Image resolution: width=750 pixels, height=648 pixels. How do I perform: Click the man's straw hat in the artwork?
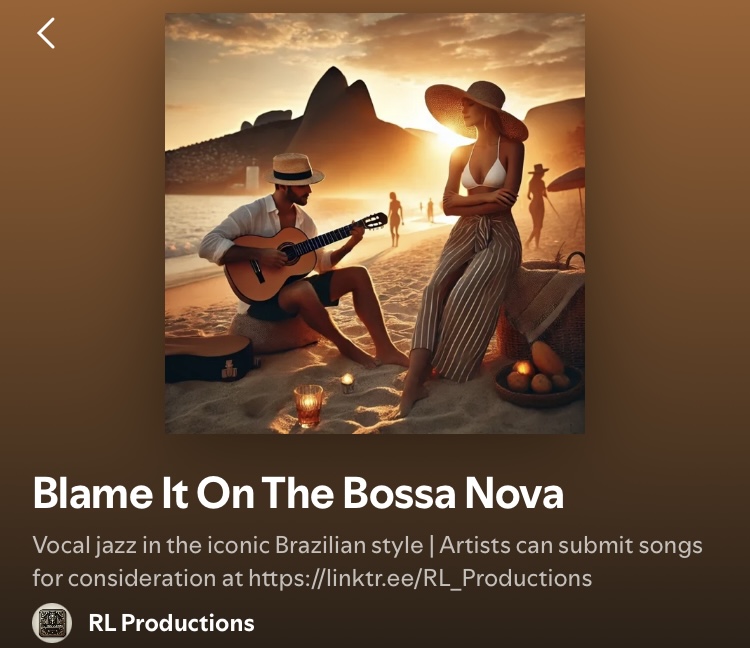point(294,169)
